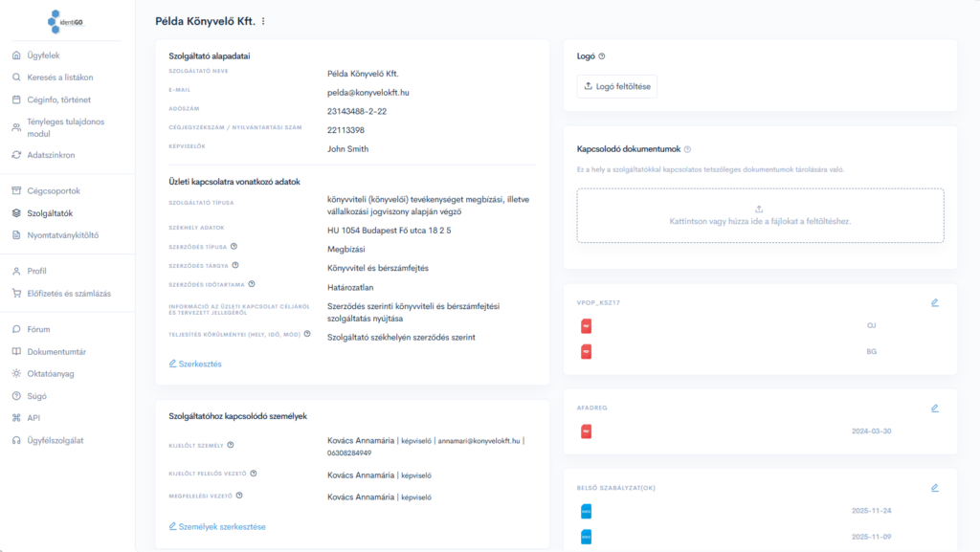The height and width of the screenshot is (552, 980).
Task: Click the book icon beside Dokumentumtár
Action: (16, 351)
